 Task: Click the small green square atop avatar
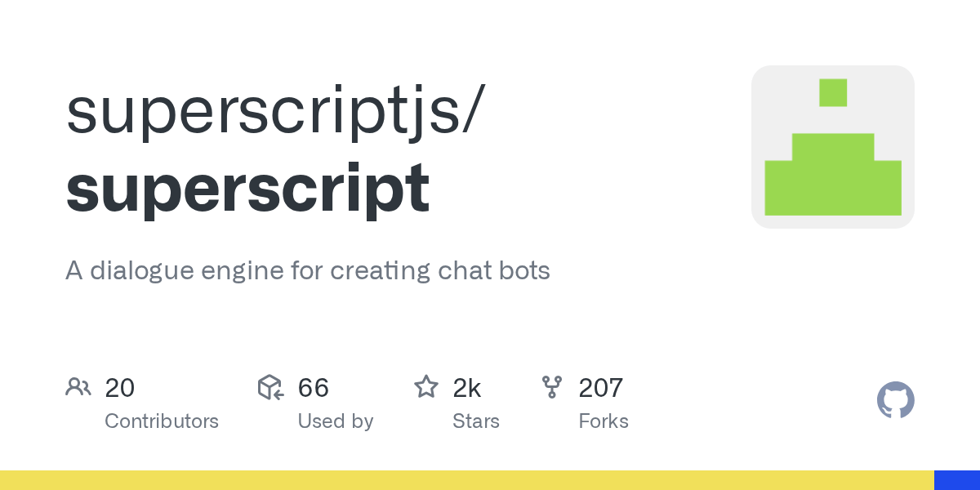tap(833, 92)
